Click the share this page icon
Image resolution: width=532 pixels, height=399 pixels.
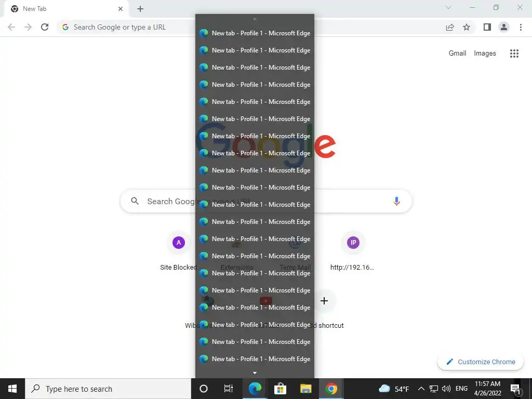coord(450,27)
